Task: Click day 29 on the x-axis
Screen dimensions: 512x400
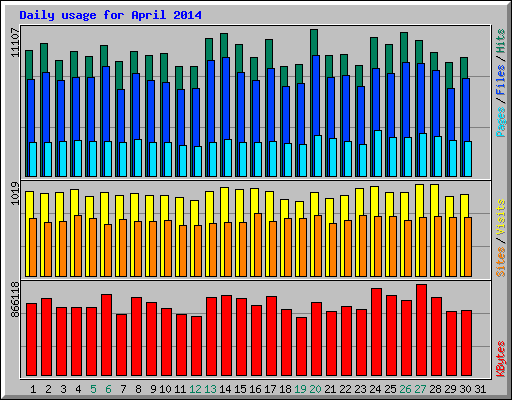Action: pos(450,389)
